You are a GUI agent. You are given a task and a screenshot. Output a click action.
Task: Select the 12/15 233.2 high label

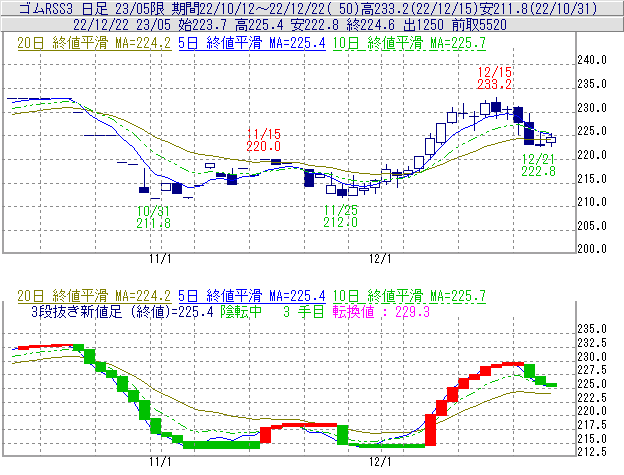coord(494,78)
